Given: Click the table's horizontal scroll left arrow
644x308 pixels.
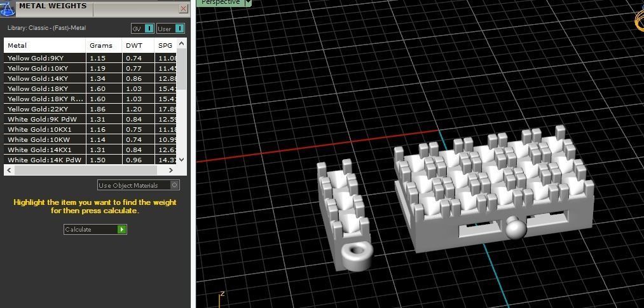Looking at the screenshot, I should (x=9, y=170).
